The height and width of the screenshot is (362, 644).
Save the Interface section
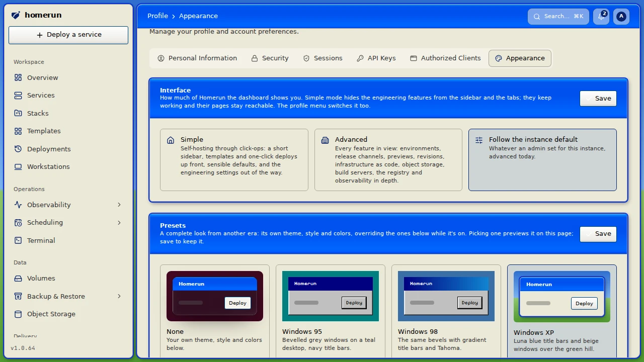coord(598,99)
